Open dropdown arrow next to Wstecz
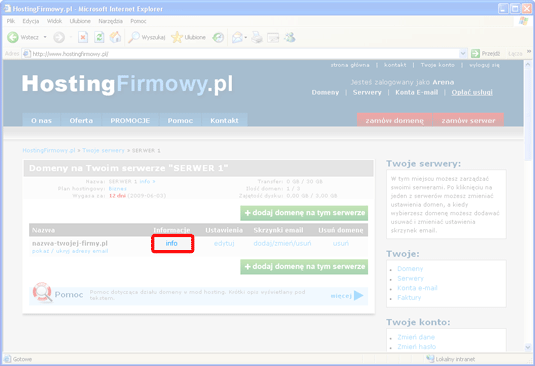 [45, 37]
